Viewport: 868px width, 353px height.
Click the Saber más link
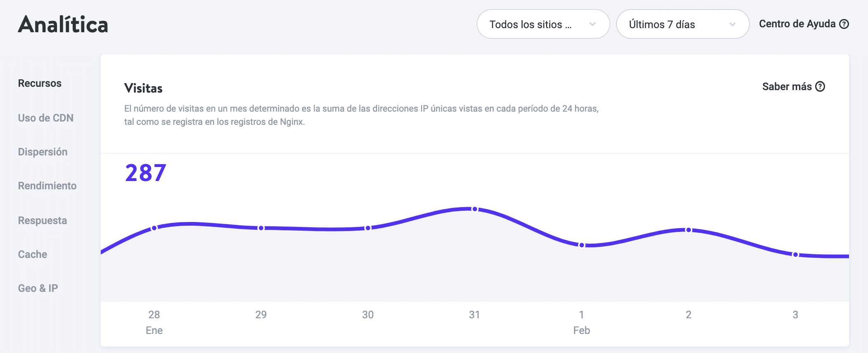click(787, 86)
